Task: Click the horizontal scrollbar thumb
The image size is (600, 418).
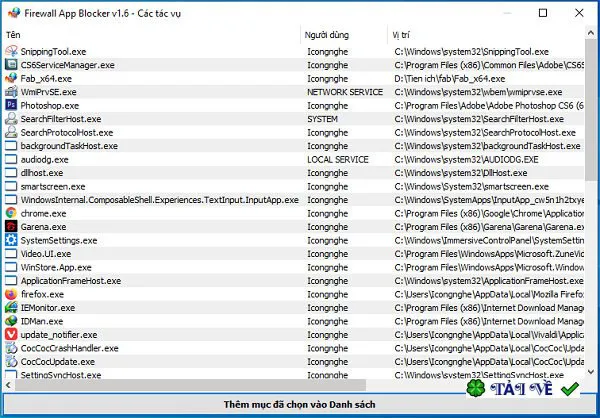Action: pos(190,385)
